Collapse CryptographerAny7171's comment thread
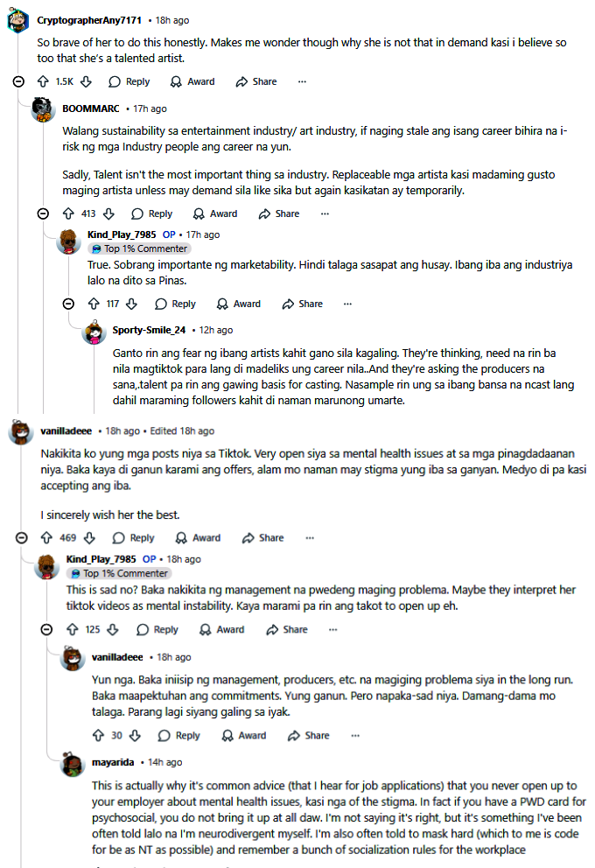Image resolution: width=595 pixels, height=868 pixels. [x=18, y=81]
